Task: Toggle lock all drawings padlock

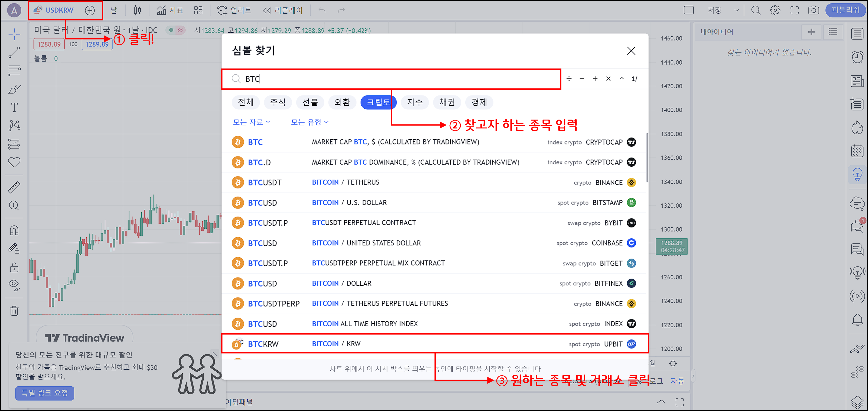Action: pyautogui.click(x=14, y=267)
